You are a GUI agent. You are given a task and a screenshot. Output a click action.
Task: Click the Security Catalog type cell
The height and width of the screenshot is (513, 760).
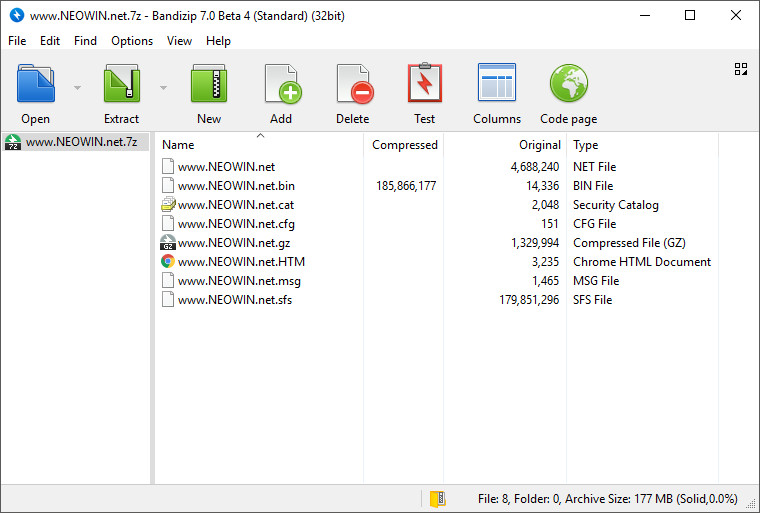point(616,205)
